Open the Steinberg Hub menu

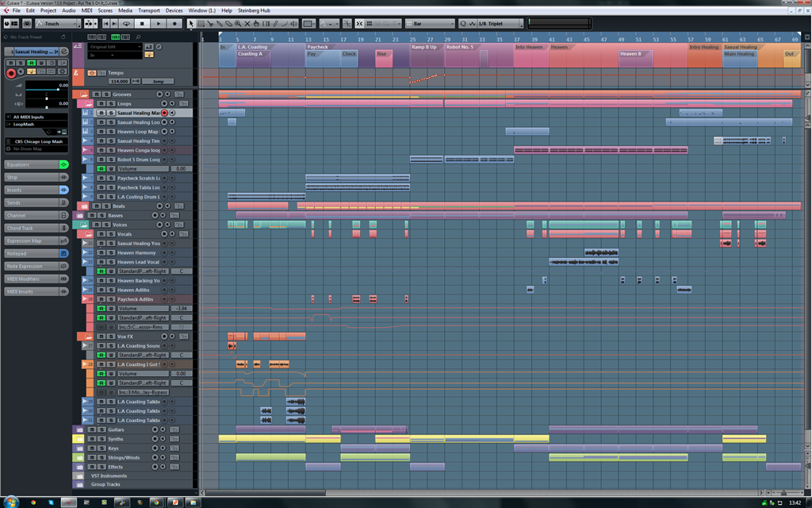point(254,10)
